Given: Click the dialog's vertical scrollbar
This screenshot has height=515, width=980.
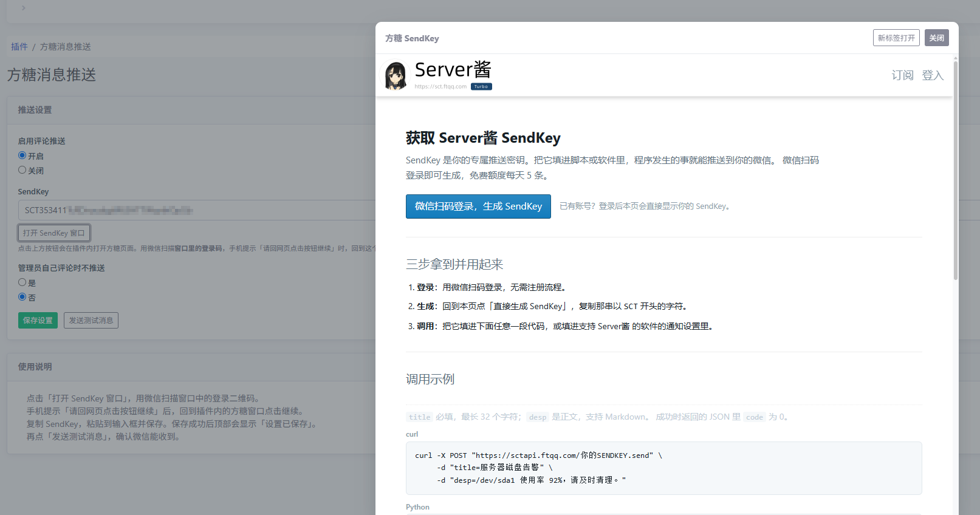Looking at the screenshot, I should click(x=955, y=170).
